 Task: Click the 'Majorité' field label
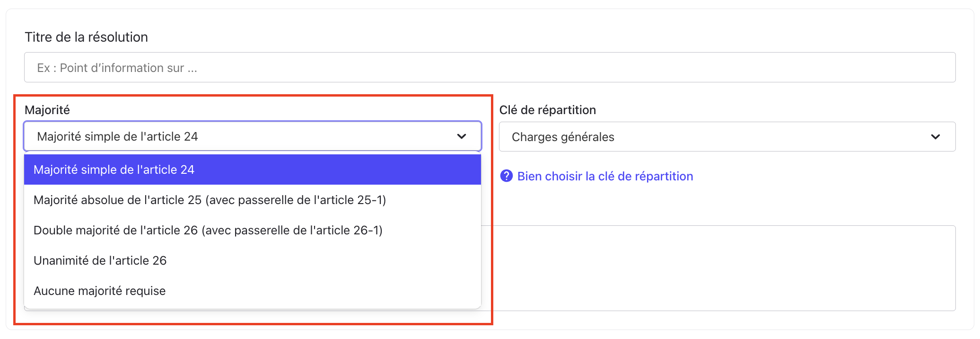(x=47, y=110)
